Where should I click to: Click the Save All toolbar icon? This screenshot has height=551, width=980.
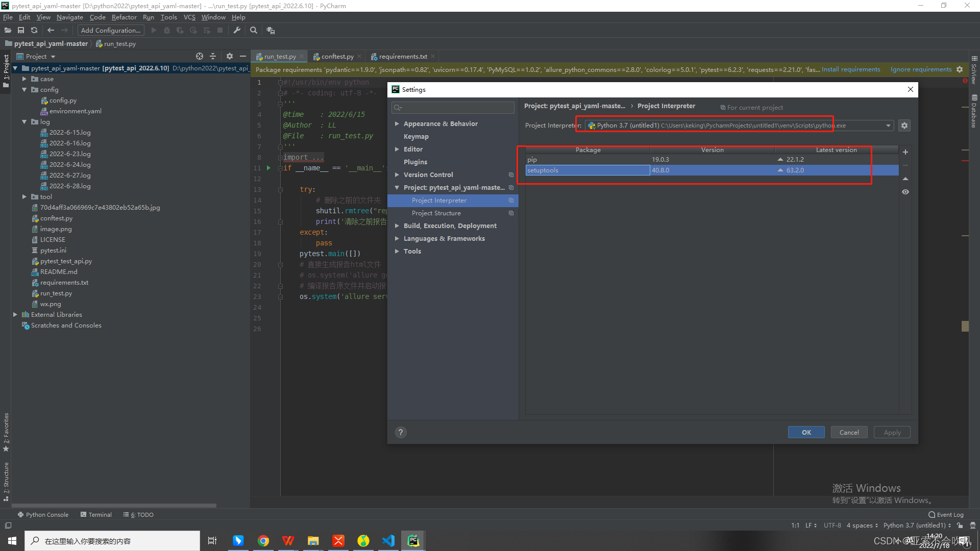21,31
